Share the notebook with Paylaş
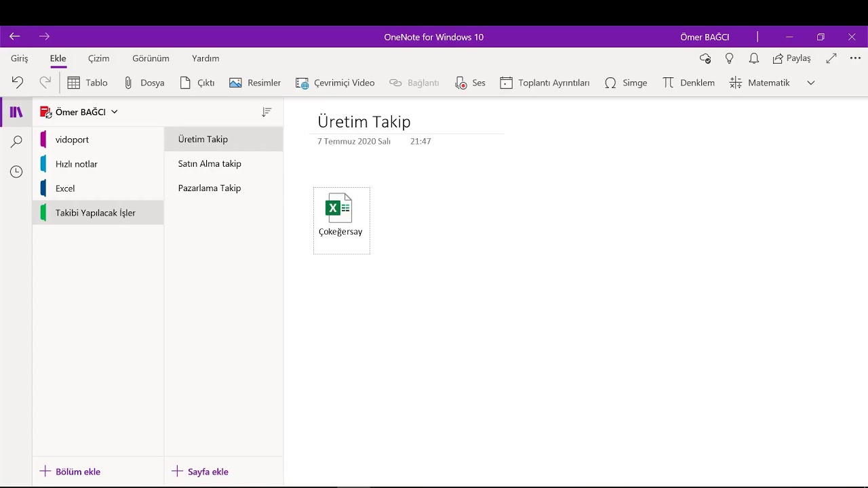Viewport: 868px width, 488px height. coord(791,58)
